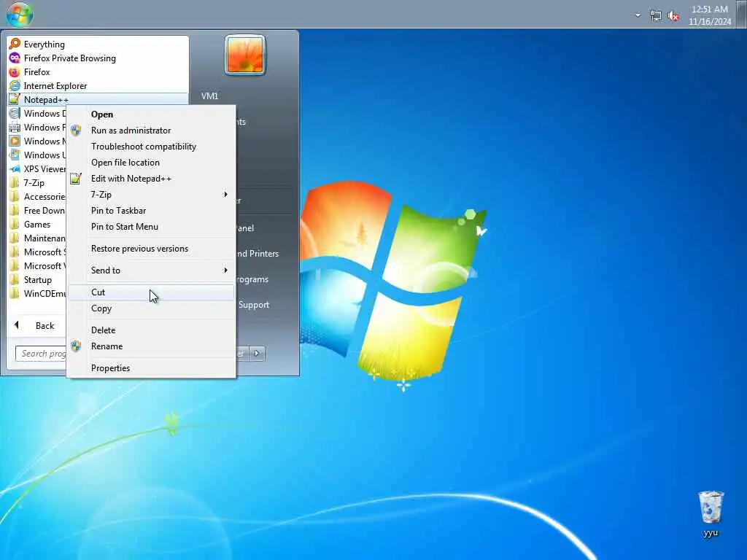Select Run as administrator
747x560 pixels.
151,131
